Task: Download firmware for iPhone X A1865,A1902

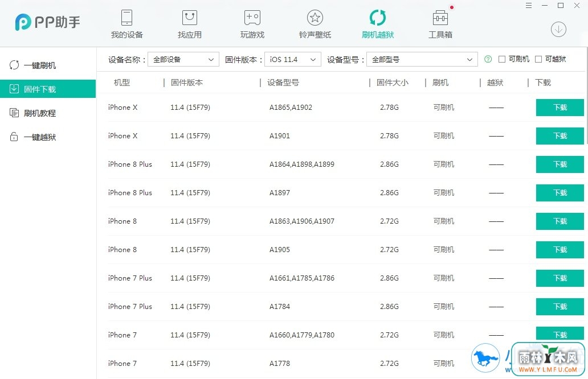Action: point(560,108)
